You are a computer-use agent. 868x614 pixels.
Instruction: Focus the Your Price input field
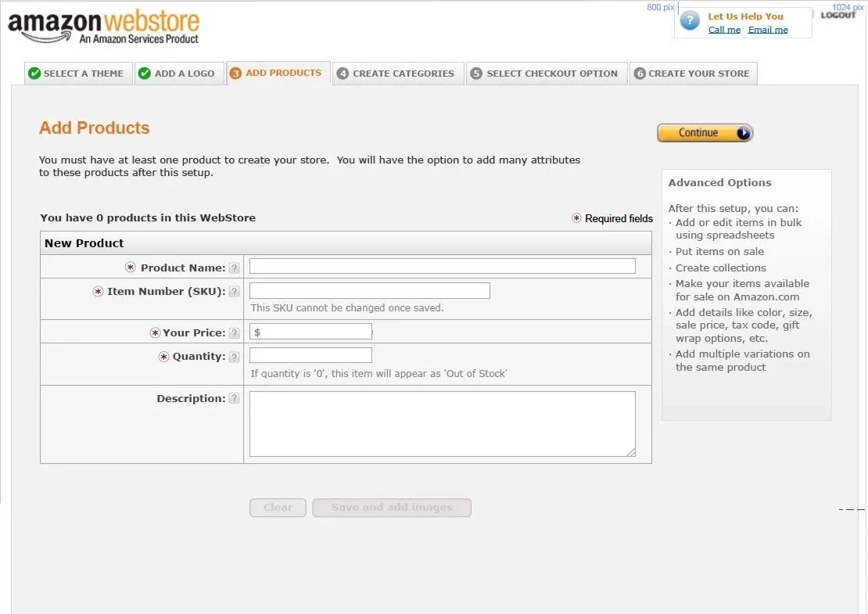pos(310,332)
